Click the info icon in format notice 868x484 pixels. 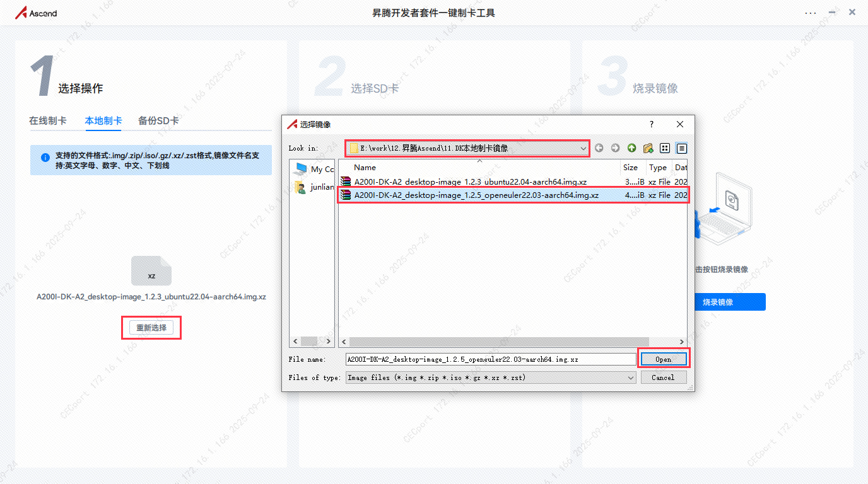[45, 158]
